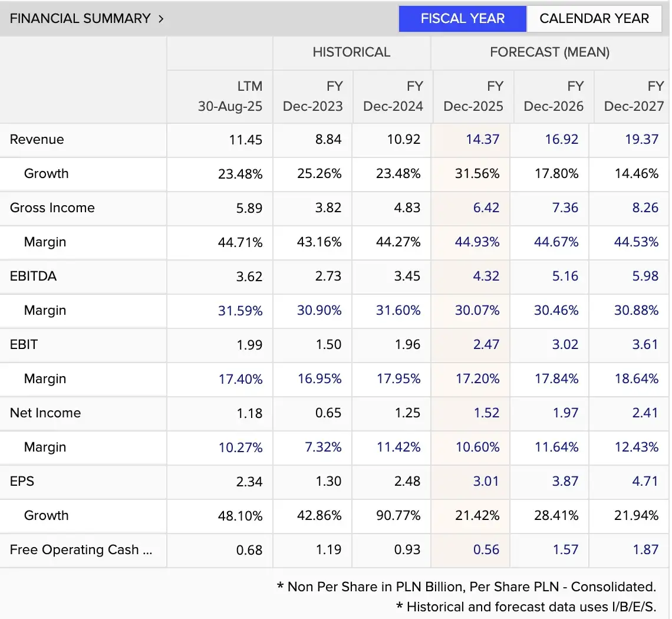Switch to Calendar Year view
Screen dimensions: 672x619
coord(594,18)
